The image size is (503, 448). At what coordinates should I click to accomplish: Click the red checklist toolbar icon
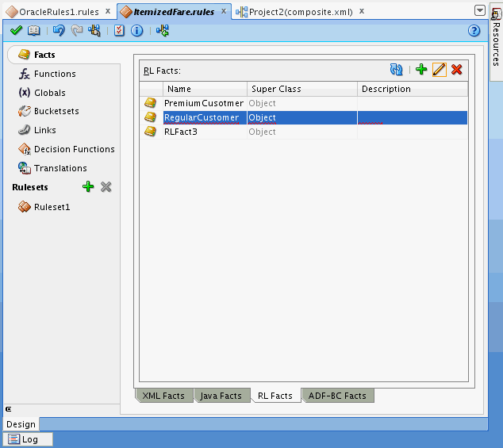coord(119,31)
